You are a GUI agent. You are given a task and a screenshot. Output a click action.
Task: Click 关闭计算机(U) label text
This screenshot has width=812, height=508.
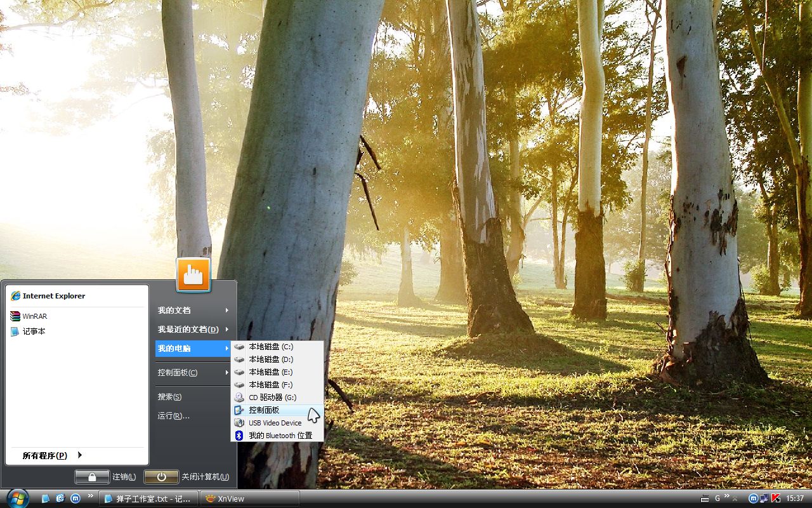[206, 477]
